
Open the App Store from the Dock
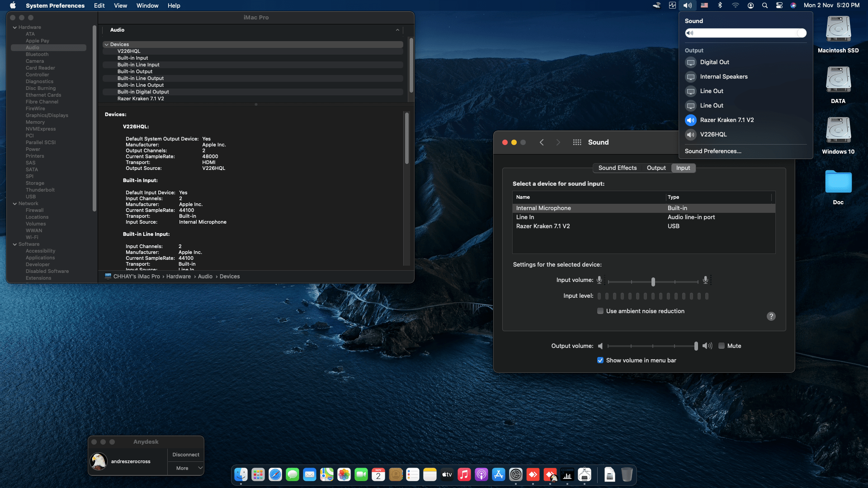498,474
